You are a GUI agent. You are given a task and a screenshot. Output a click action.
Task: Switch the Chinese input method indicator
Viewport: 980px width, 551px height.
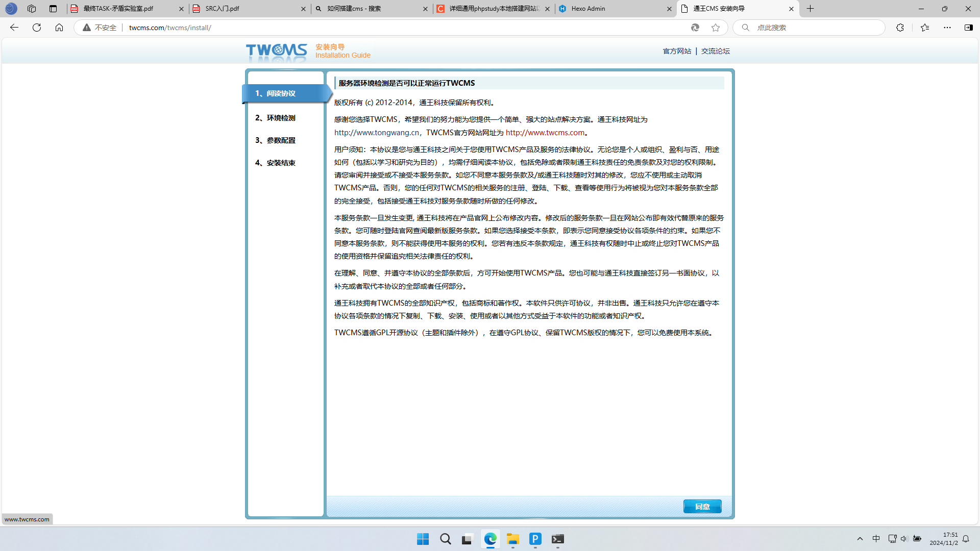click(x=876, y=539)
